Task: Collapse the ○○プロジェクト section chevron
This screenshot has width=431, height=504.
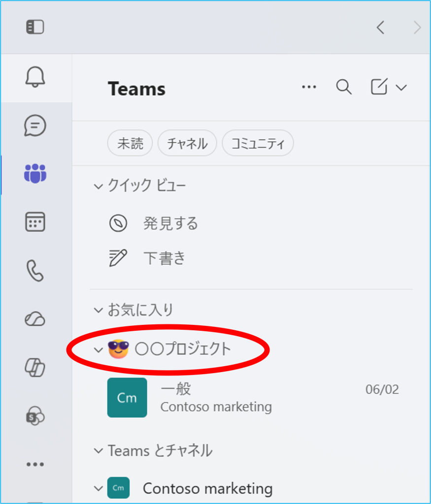Action: pyautogui.click(x=98, y=350)
